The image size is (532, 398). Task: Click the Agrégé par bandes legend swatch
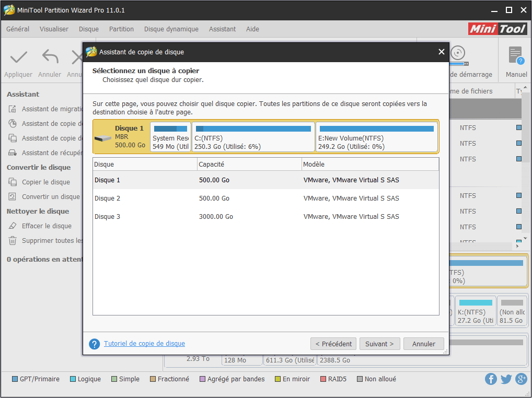[x=203, y=379]
